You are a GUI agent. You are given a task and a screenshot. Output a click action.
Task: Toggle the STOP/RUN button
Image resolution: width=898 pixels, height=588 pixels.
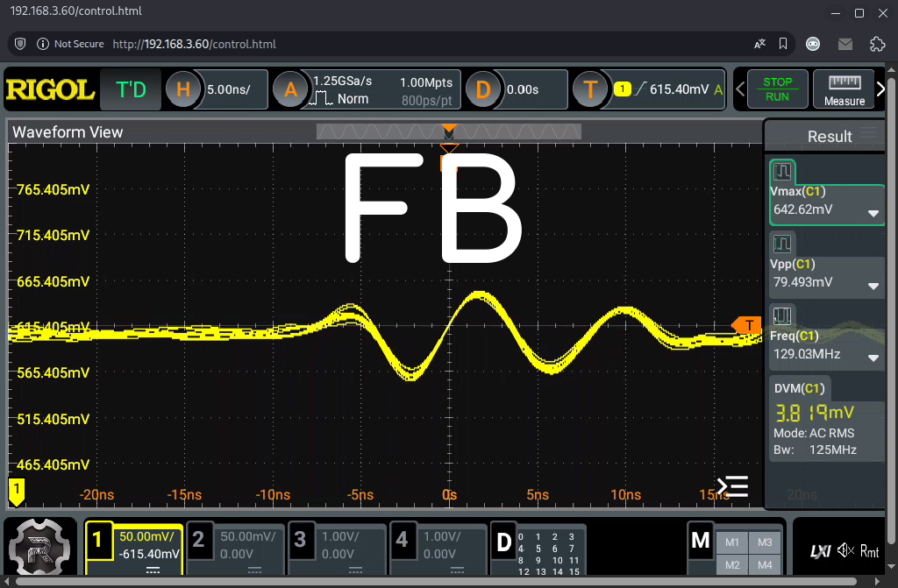tap(777, 89)
